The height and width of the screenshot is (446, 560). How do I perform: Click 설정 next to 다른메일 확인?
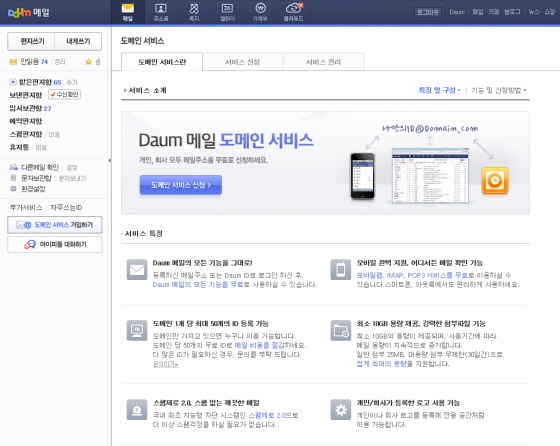pyautogui.click(x=72, y=167)
